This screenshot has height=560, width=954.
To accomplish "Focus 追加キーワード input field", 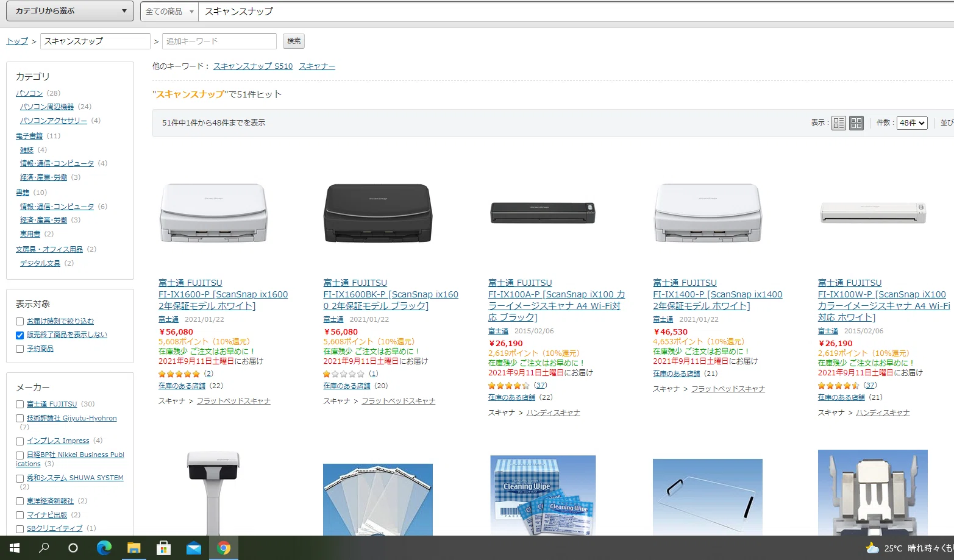I will [x=219, y=41].
